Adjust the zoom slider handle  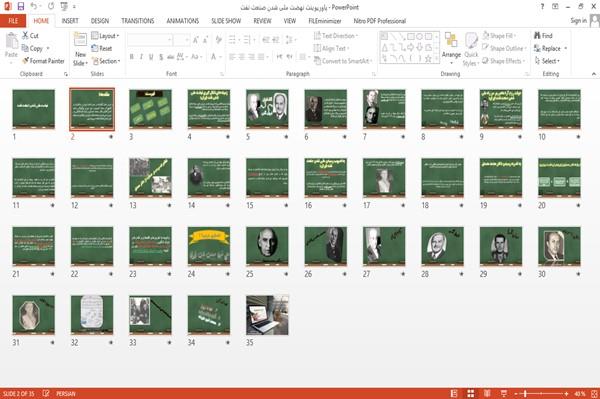525,393
